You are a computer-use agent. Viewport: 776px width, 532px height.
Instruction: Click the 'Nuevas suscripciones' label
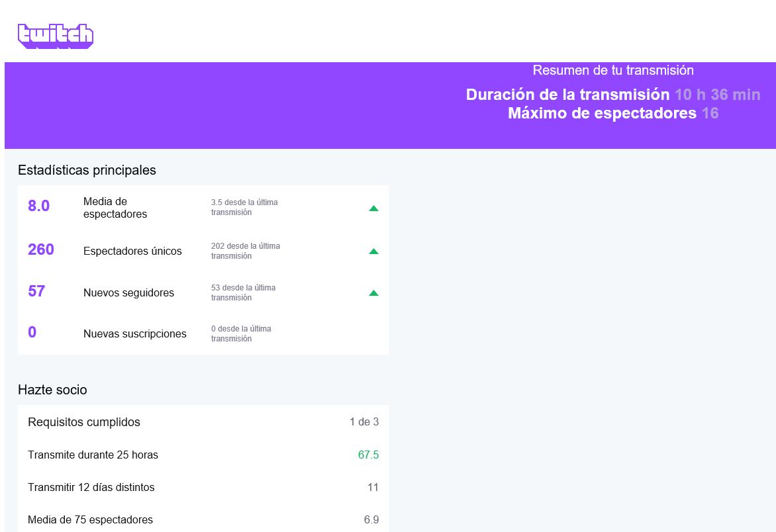(x=134, y=333)
